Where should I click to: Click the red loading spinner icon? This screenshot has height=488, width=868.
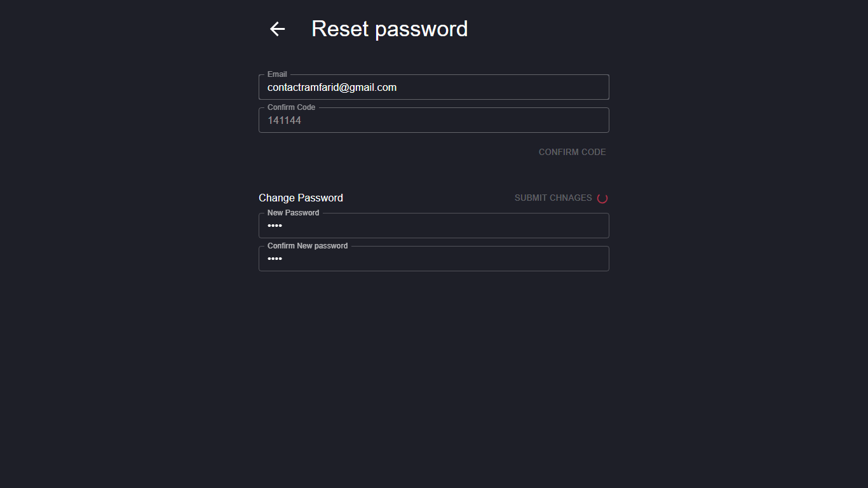pyautogui.click(x=602, y=198)
